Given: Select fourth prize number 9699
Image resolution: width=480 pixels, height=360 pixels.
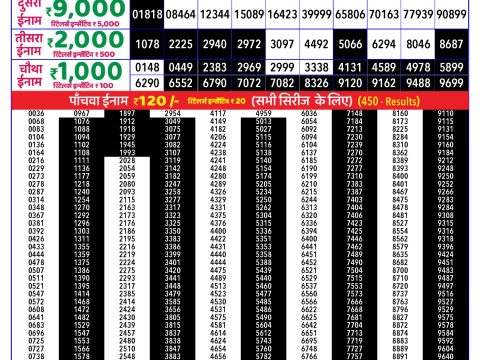Looking at the screenshot, I should (452, 83).
